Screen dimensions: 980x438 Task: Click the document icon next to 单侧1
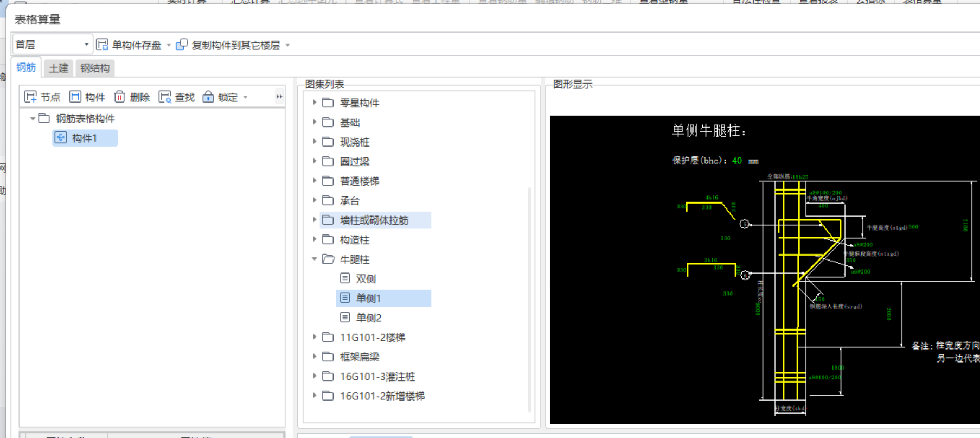point(345,298)
